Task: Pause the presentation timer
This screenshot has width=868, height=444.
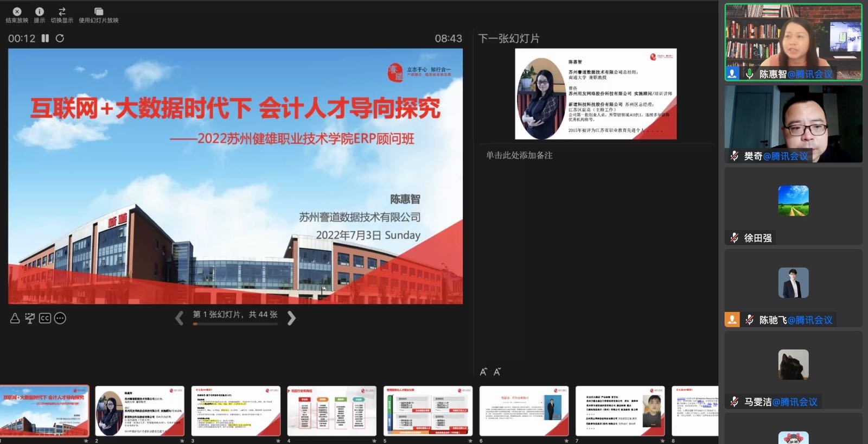Action: coord(46,39)
